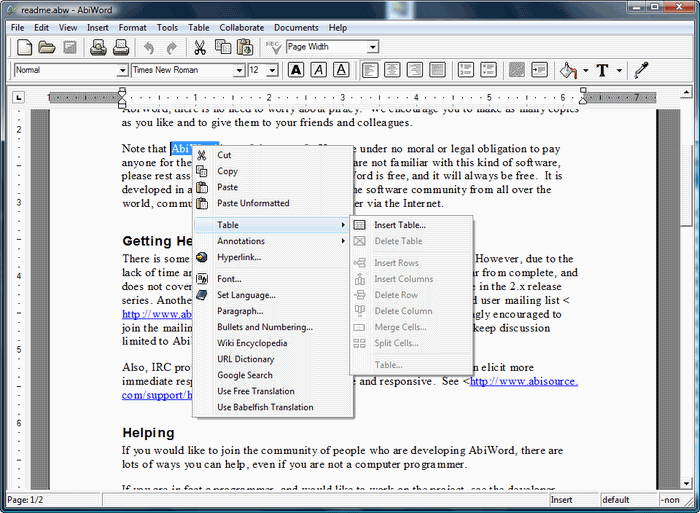Align the paragraph to the left
Image resolution: width=700 pixels, height=513 pixels.
(x=370, y=70)
